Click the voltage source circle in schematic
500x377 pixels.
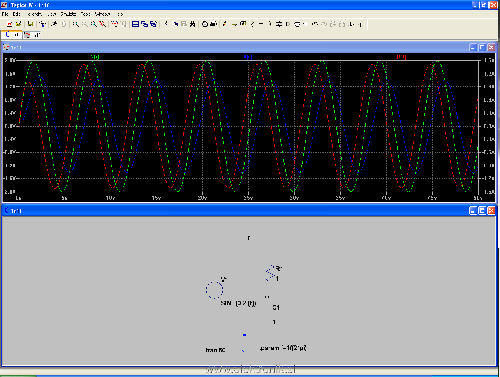point(214,290)
